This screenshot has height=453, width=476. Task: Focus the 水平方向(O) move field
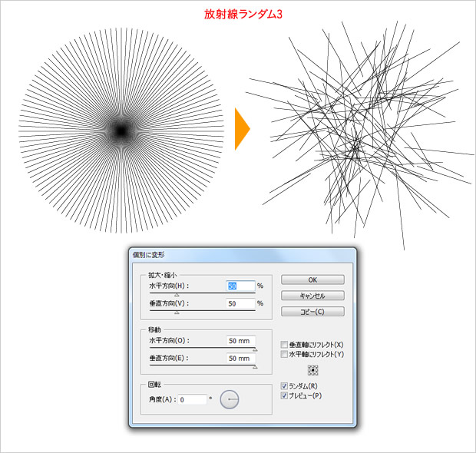tap(241, 341)
